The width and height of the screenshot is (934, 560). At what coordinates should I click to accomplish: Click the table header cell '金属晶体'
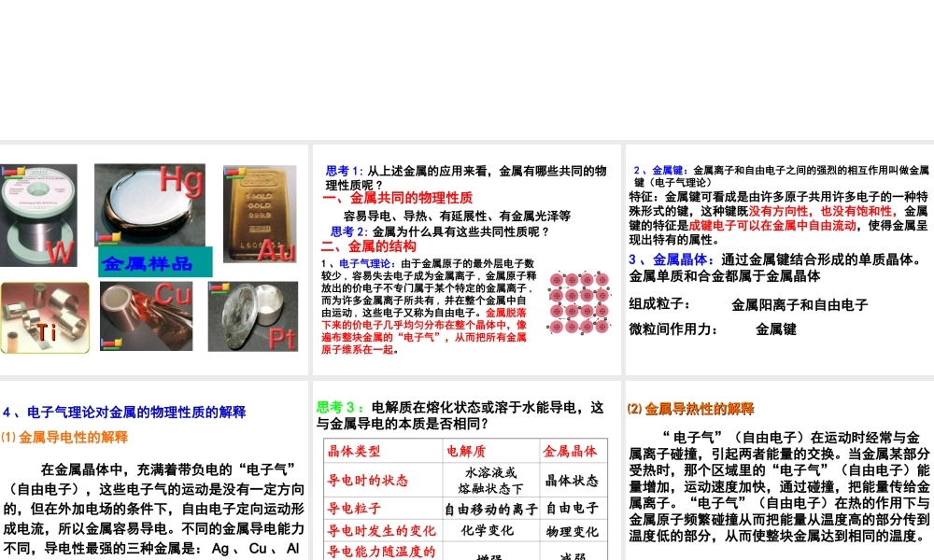[570, 451]
